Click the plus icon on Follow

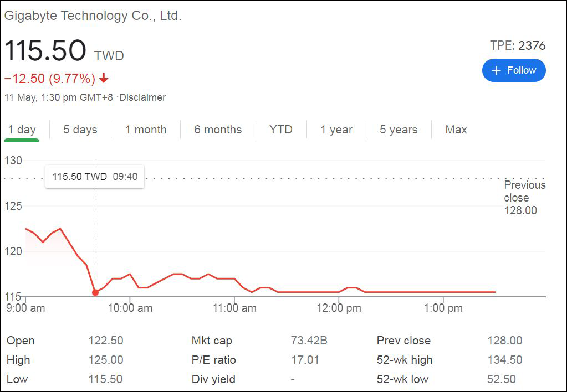coord(496,71)
